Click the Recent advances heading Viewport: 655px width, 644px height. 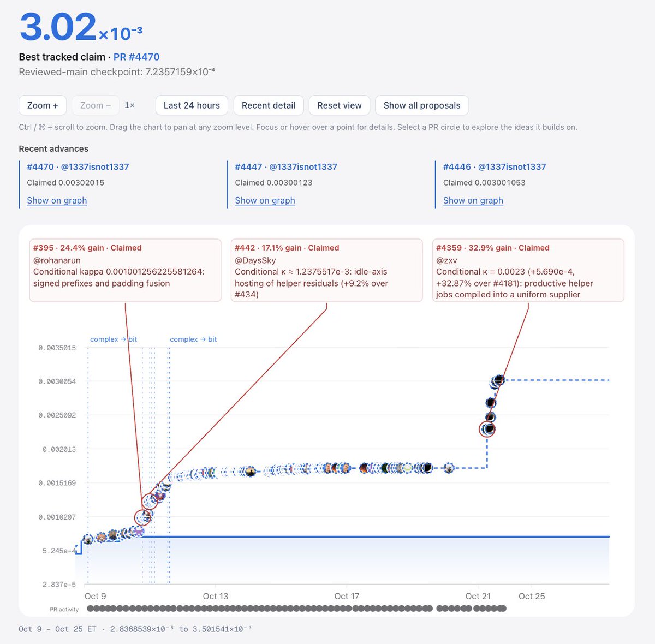point(53,148)
